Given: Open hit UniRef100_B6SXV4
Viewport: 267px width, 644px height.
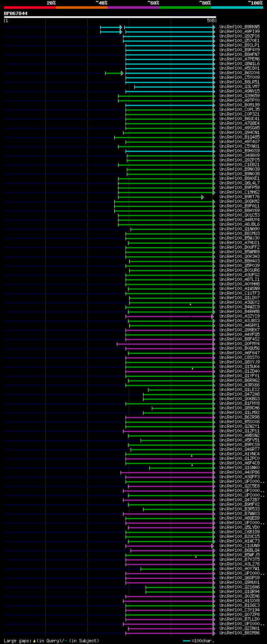Looking at the screenshot, I should (239, 73).
